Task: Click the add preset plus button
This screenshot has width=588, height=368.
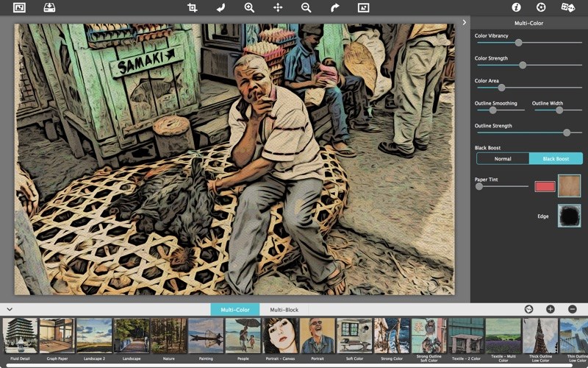Action: point(550,309)
